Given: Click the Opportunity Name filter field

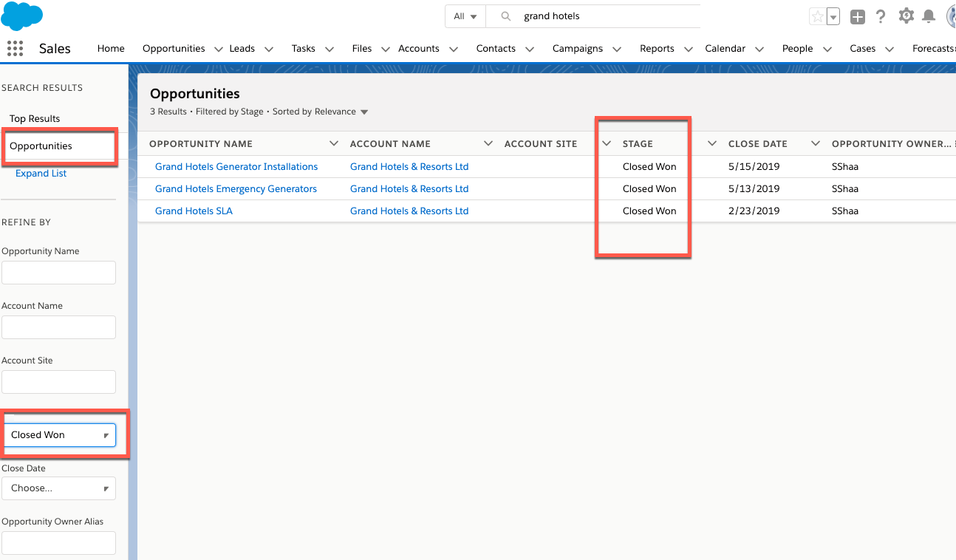Looking at the screenshot, I should [x=59, y=273].
